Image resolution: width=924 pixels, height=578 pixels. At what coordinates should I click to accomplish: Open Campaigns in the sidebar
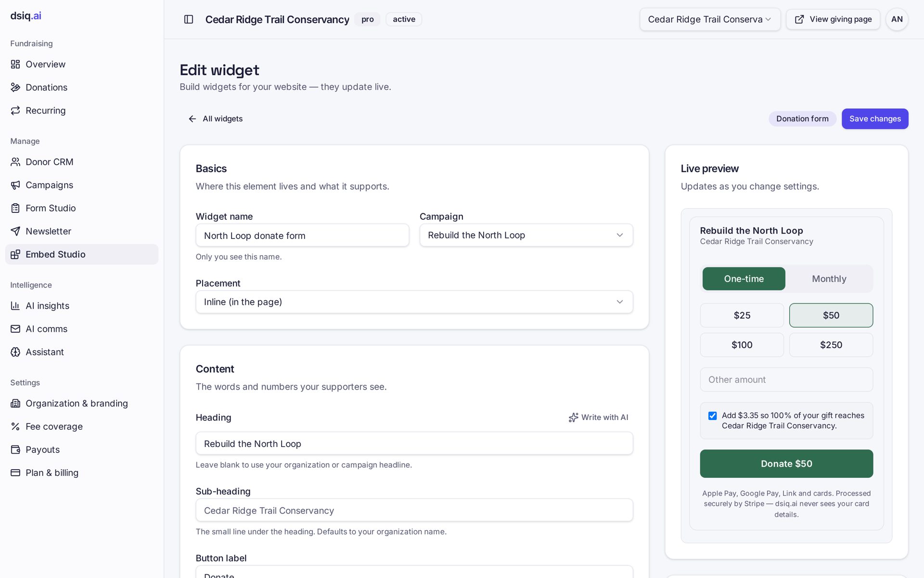click(x=81, y=185)
